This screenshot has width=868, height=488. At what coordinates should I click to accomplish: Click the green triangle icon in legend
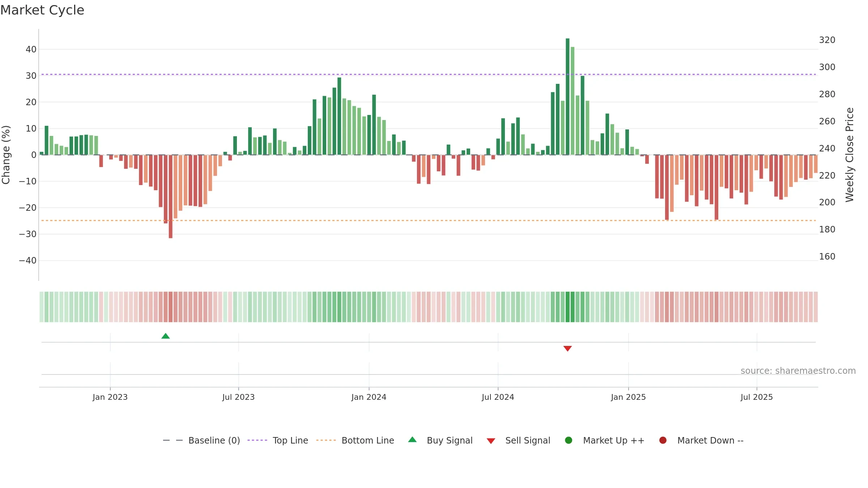point(412,440)
